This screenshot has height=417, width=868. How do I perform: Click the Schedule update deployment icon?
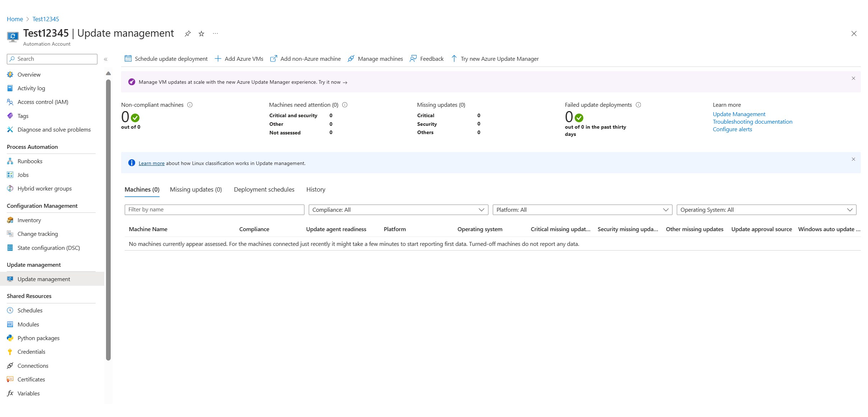pos(128,59)
